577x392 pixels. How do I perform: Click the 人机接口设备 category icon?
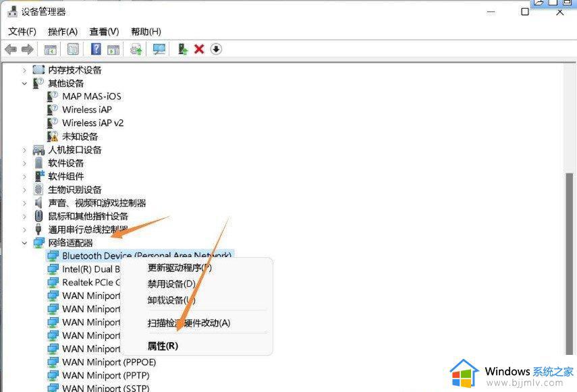38,150
